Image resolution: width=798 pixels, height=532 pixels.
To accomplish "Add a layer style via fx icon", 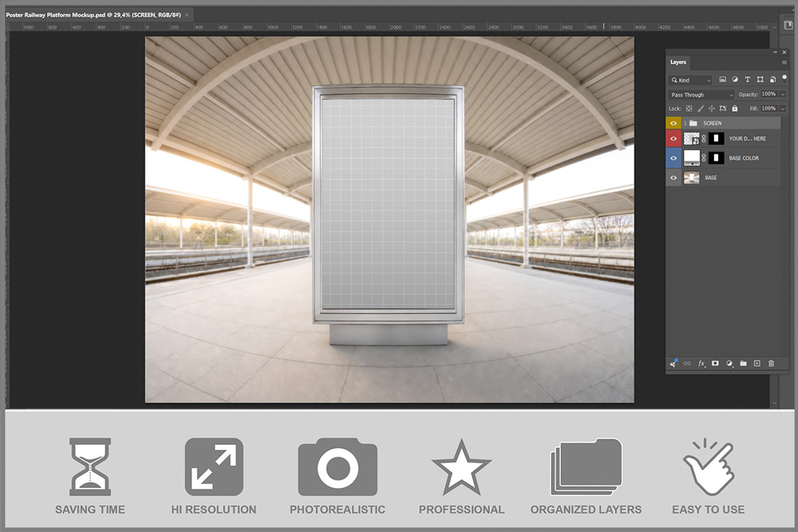I will pos(701,364).
